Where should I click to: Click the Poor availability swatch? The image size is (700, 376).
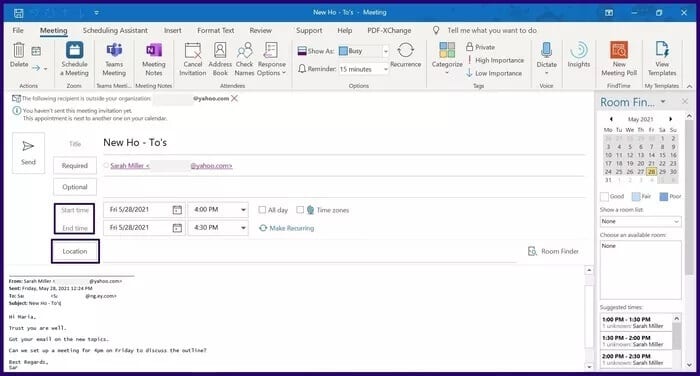click(664, 196)
